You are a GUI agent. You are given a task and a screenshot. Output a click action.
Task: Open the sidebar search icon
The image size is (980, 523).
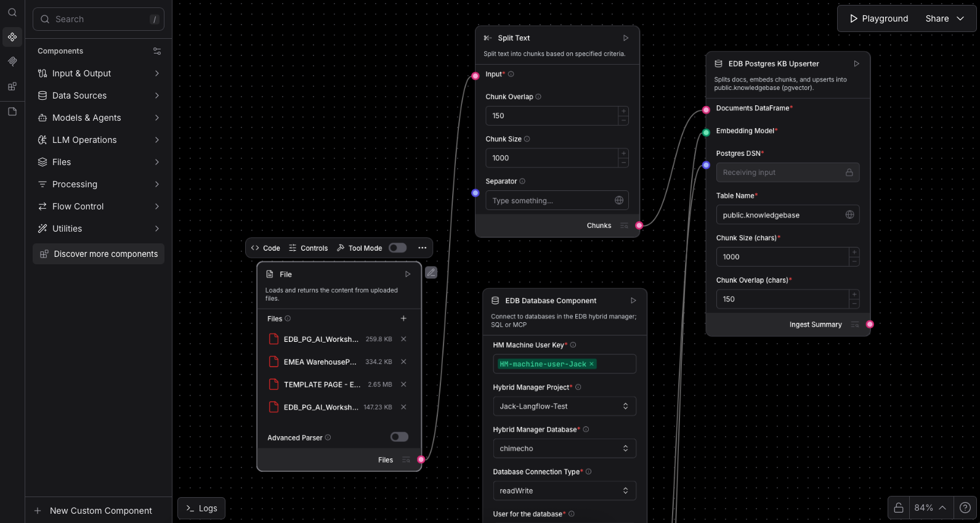click(12, 12)
